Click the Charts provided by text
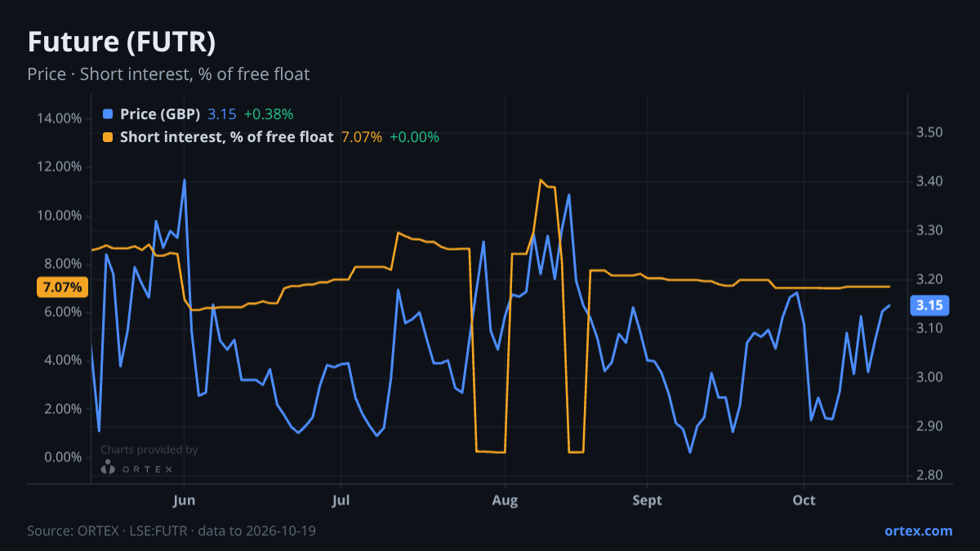 click(149, 450)
